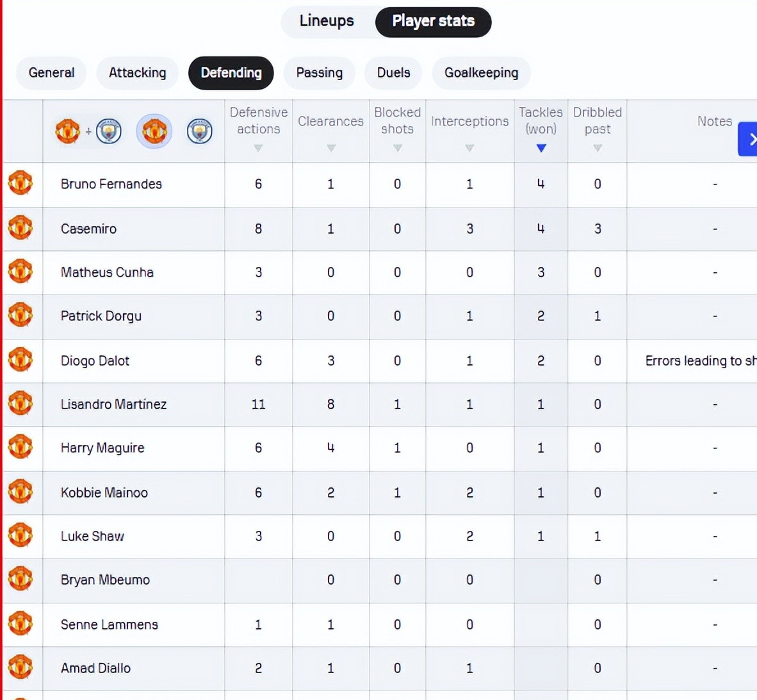Screen dimensions: 757x700
Task: Show only Manchester City players filter
Action: [200, 131]
